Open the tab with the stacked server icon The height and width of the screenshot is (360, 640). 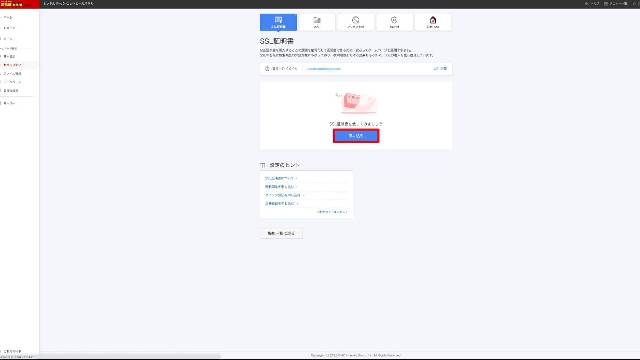pos(317,22)
